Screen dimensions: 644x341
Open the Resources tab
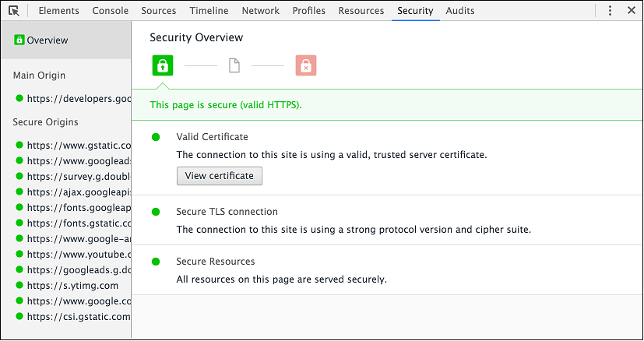[x=361, y=11]
